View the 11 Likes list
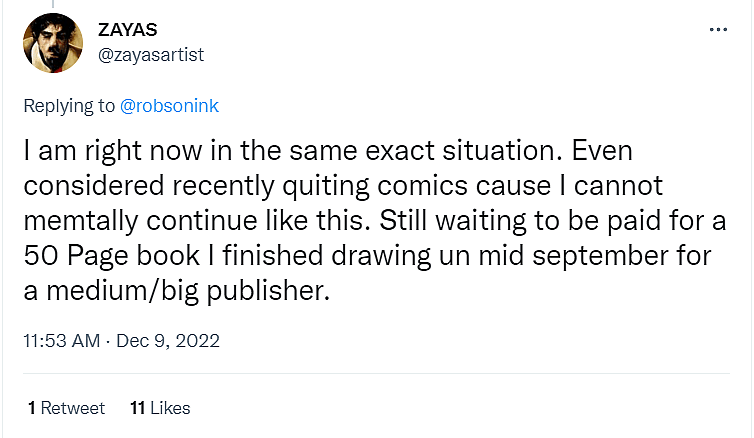 pos(160,408)
